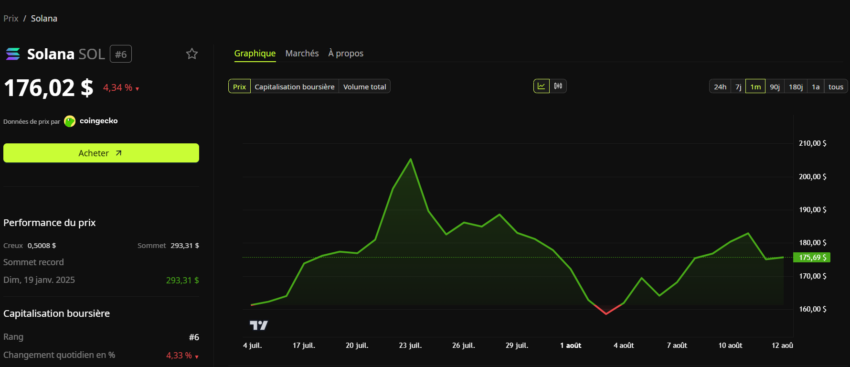This screenshot has height=367, width=850.
Task: Select the 1a time range
Action: pos(815,87)
